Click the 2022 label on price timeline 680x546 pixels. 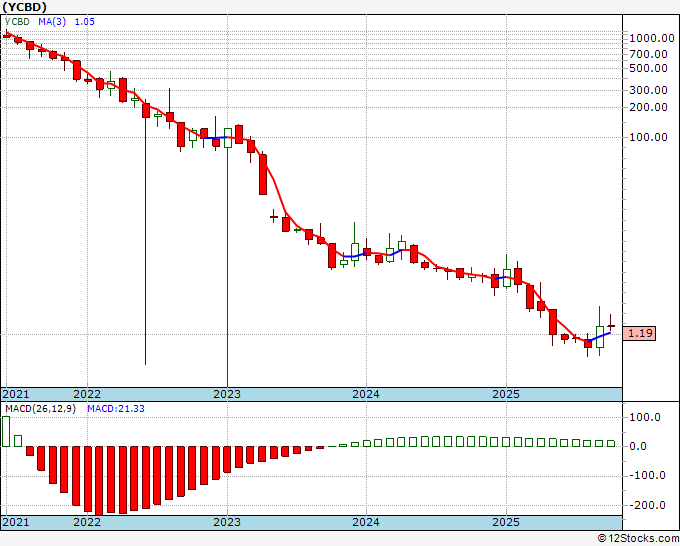87,394
